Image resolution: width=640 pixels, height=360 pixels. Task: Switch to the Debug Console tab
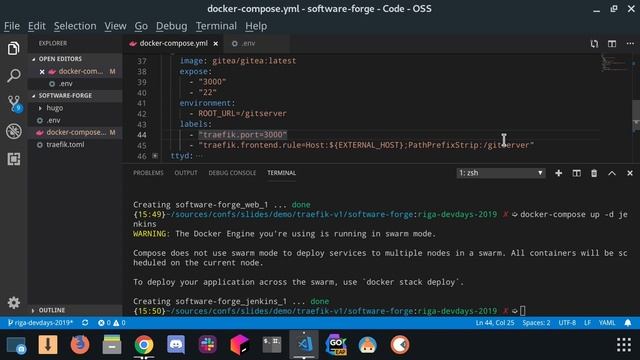[x=232, y=173]
